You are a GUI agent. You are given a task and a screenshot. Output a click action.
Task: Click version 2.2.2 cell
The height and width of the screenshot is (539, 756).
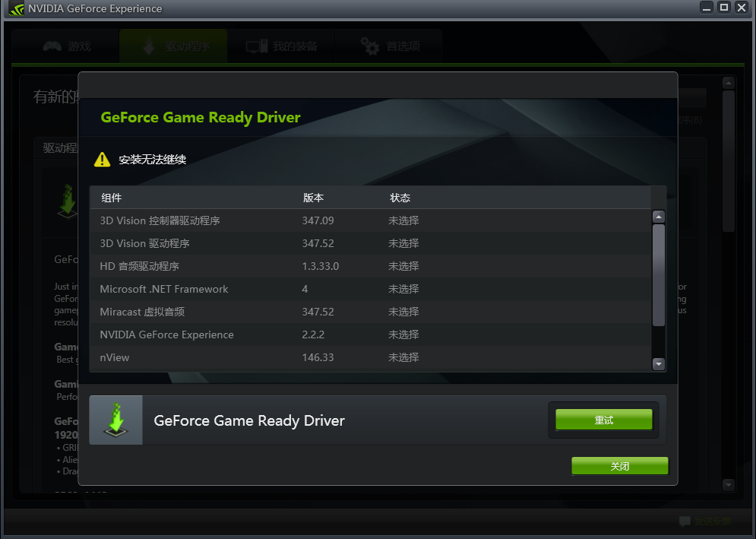pyautogui.click(x=313, y=334)
